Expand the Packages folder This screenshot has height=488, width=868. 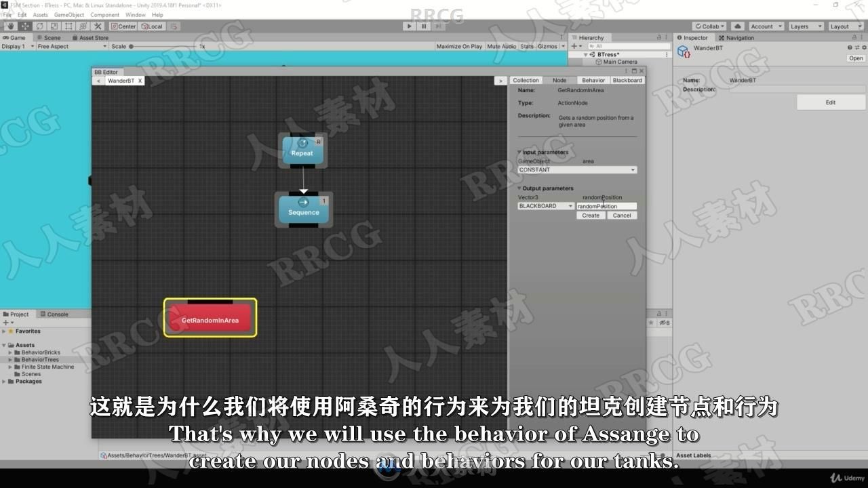coord(4,382)
